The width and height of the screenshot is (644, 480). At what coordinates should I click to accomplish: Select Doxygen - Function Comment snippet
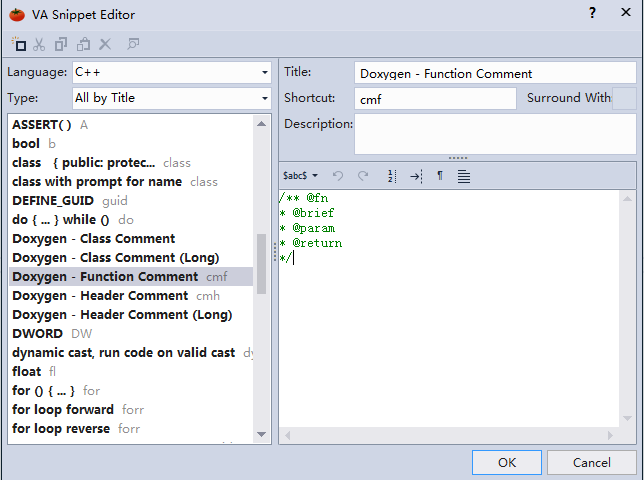pyautogui.click(x=131, y=276)
